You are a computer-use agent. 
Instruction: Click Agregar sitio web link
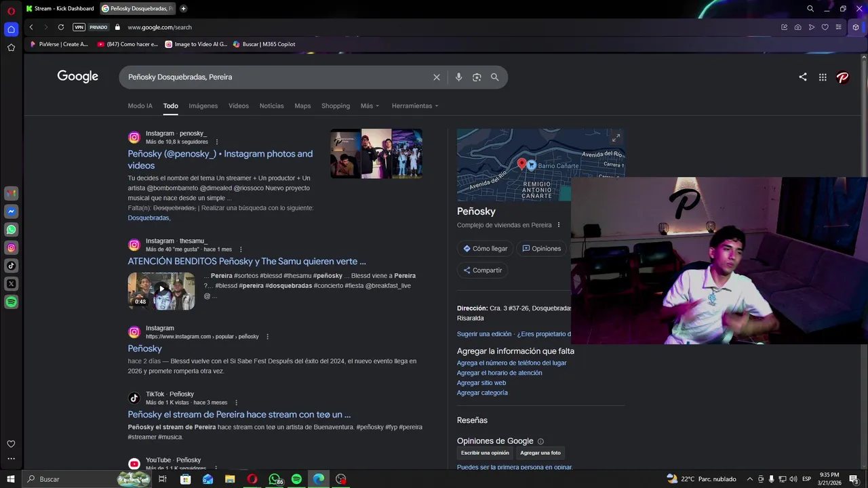click(481, 383)
